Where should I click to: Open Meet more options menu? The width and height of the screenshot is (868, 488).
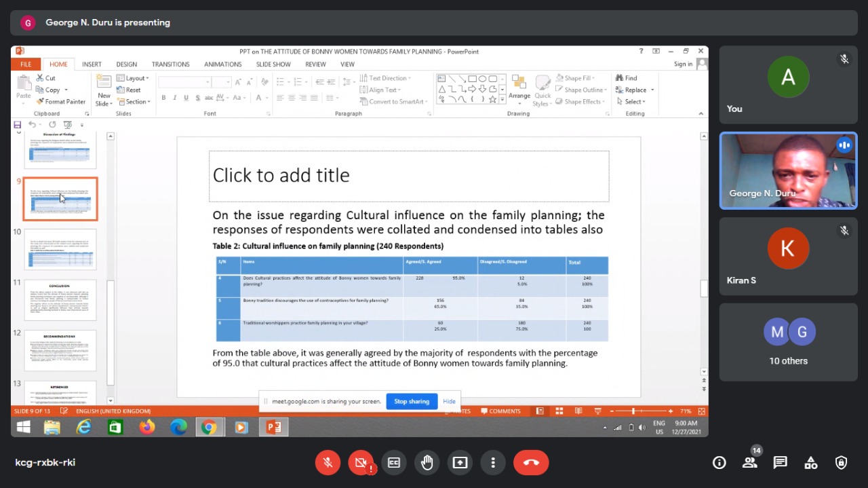click(x=493, y=463)
